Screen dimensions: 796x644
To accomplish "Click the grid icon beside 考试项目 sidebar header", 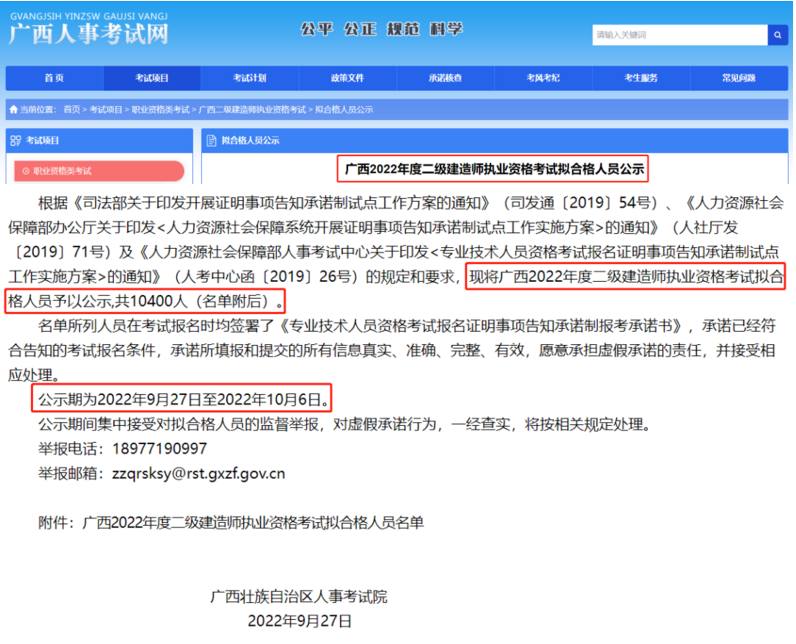I will point(15,141).
